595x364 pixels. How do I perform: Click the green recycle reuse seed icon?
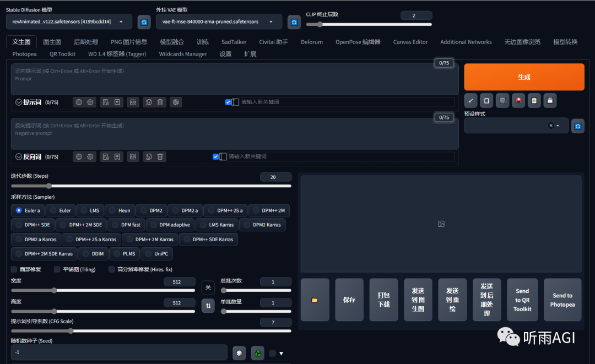point(258,353)
